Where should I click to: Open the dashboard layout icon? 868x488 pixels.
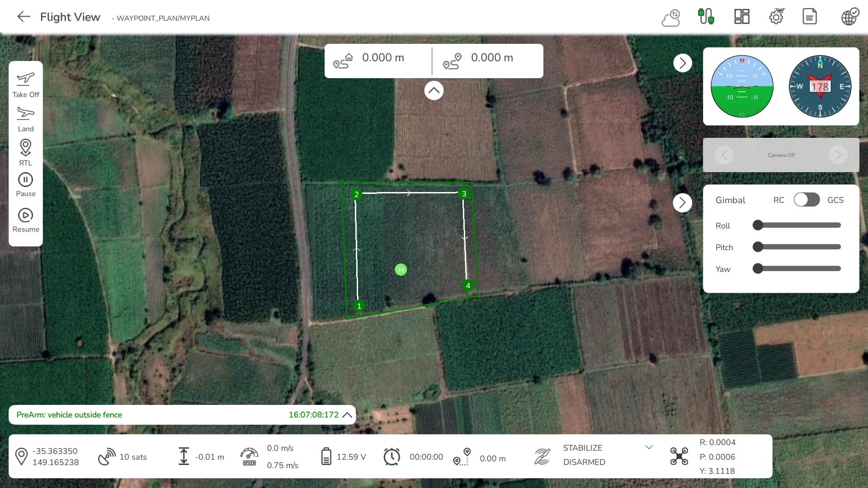(x=741, y=16)
